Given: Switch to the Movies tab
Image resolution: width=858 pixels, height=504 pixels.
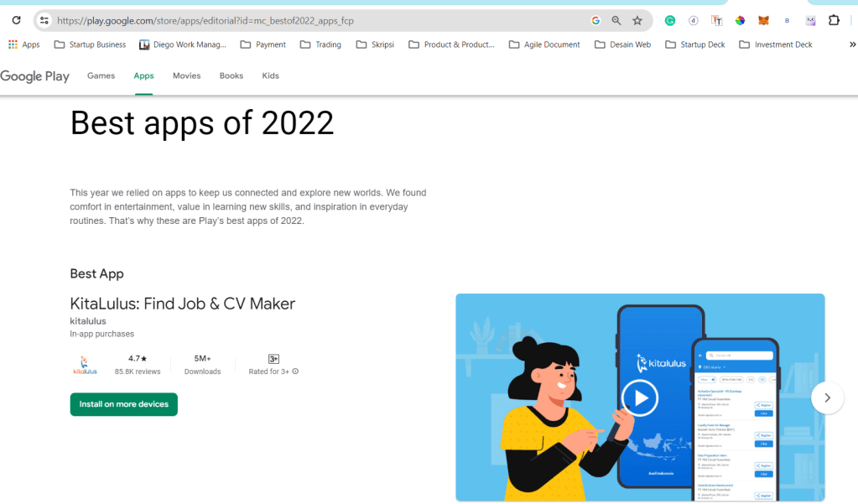Looking at the screenshot, I should pyautogui.click(x=186, y=75).
